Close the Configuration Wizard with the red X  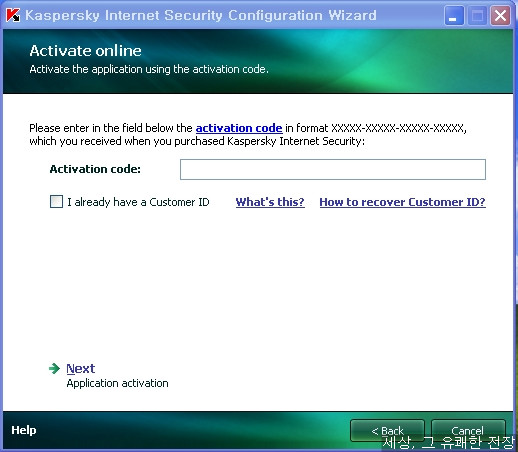click(x=500, y=15)
